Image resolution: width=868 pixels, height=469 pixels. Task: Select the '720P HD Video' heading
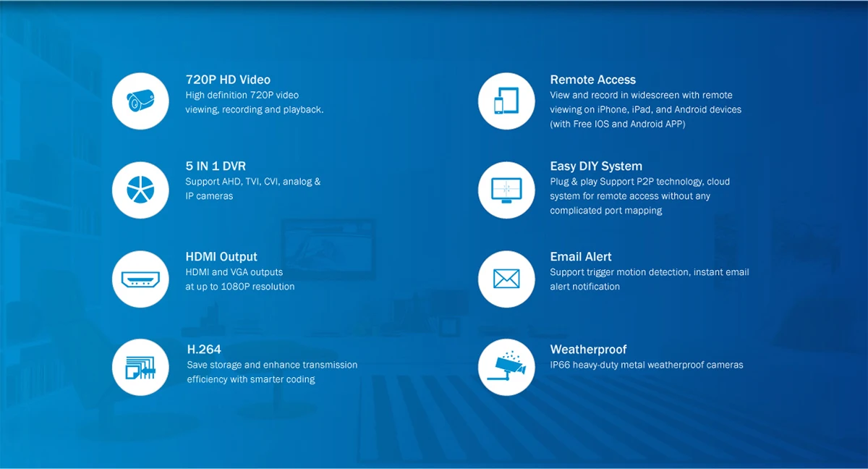pos(228,80)
